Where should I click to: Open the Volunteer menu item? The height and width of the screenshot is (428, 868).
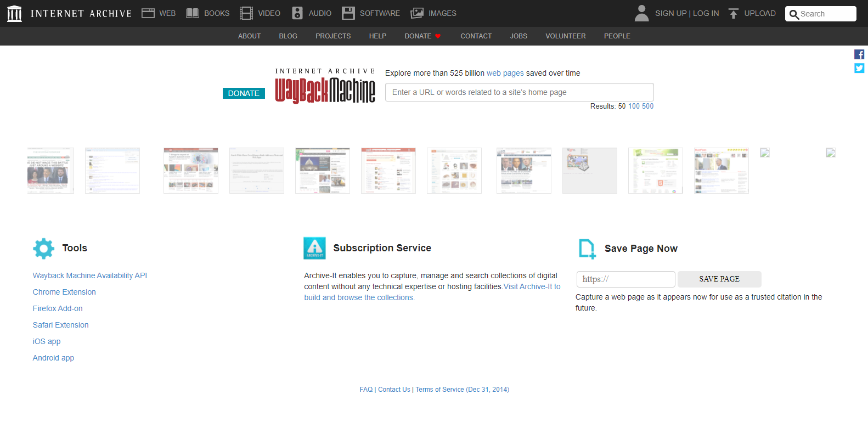(566, 36)
